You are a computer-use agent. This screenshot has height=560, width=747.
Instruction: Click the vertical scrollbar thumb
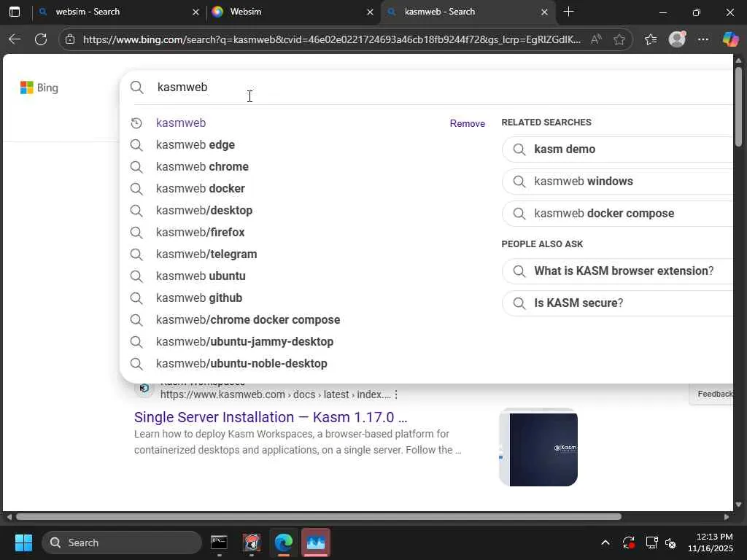[x=738, y=106]
